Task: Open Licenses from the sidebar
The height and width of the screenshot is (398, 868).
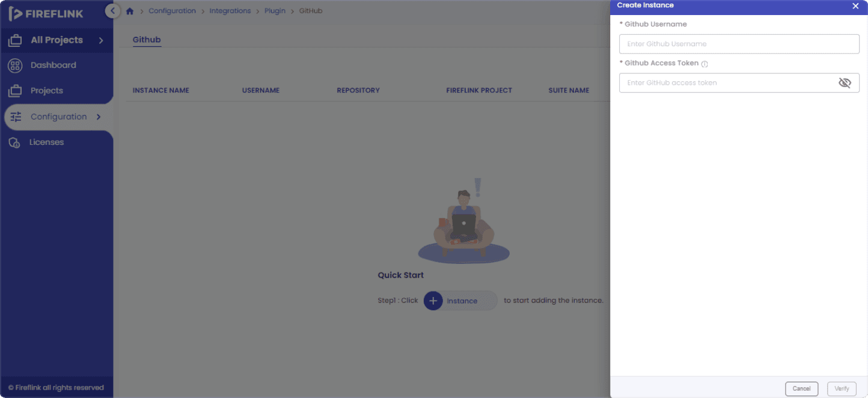Action: pos(46,142)
